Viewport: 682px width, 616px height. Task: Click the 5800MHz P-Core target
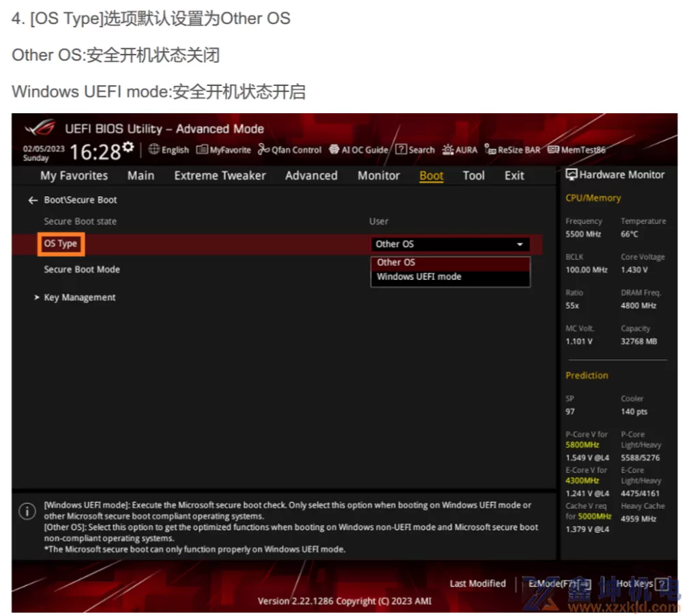click(x=582, y=445)
